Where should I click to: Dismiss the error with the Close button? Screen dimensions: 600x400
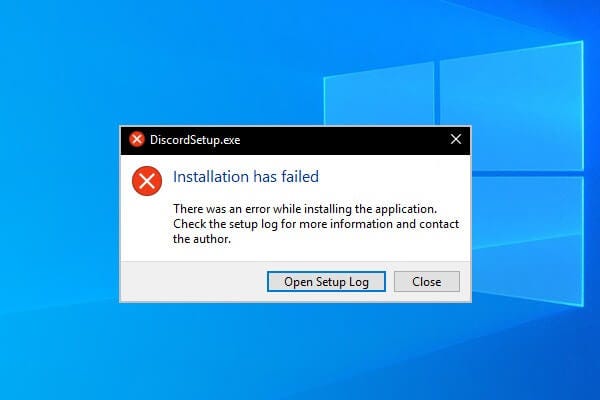(427, 282)
